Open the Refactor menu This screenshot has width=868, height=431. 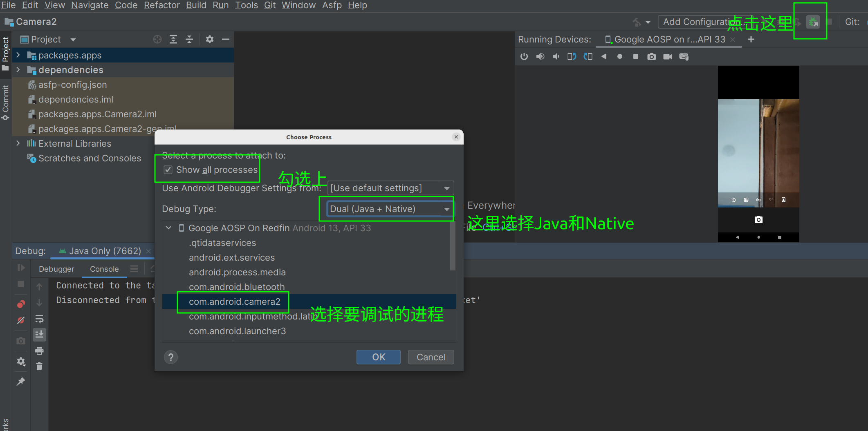pyautogui.click(x=161, y=5)
